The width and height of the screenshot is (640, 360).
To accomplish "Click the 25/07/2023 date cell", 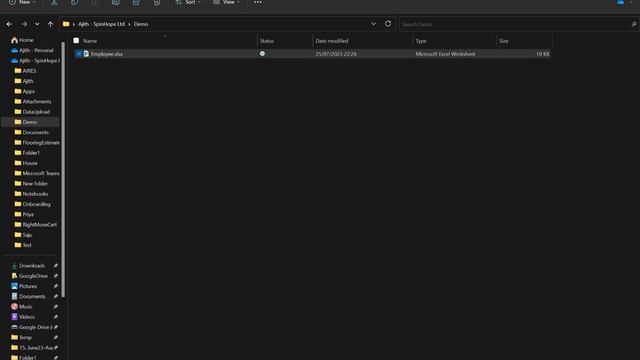I will pos(336,54).
